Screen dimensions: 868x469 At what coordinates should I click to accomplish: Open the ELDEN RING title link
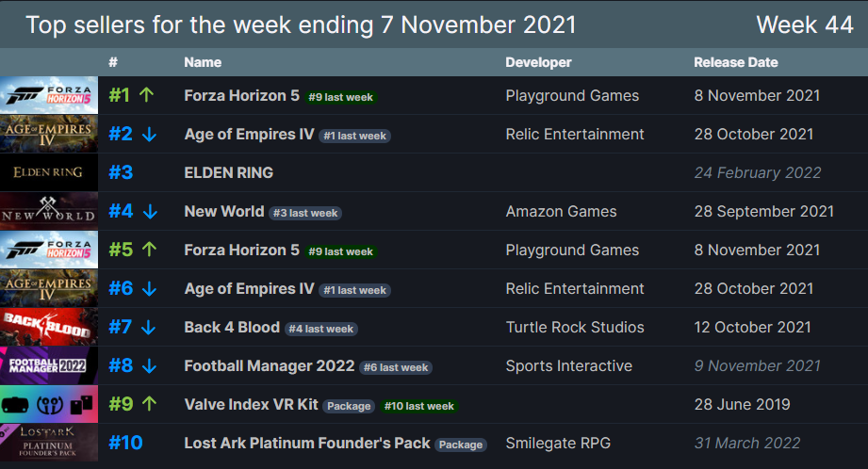(x=229, y=172)
